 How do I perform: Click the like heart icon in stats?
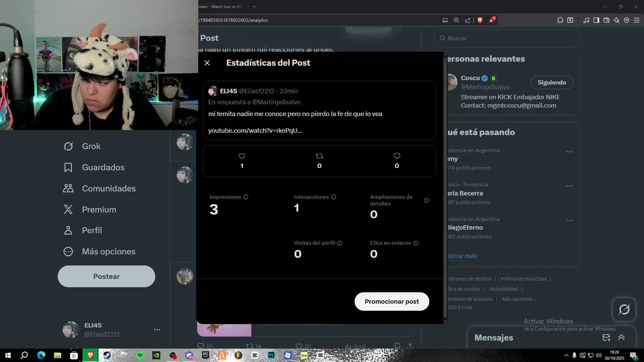[242, 156]
